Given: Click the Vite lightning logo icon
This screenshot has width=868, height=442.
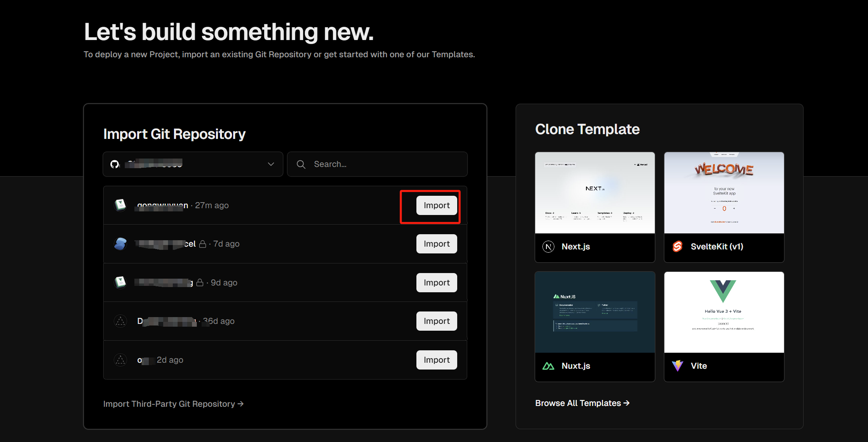Looking at the screenshot, I should coord(677,366).
